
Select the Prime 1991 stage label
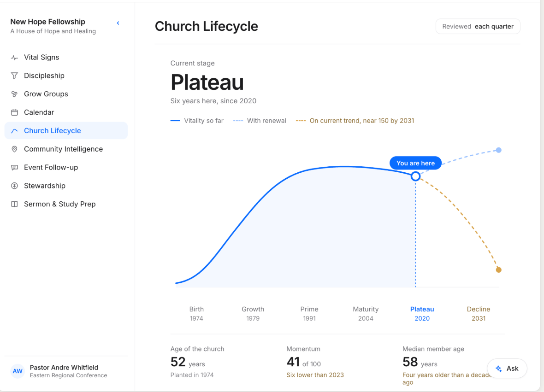[x=309, y=314]
